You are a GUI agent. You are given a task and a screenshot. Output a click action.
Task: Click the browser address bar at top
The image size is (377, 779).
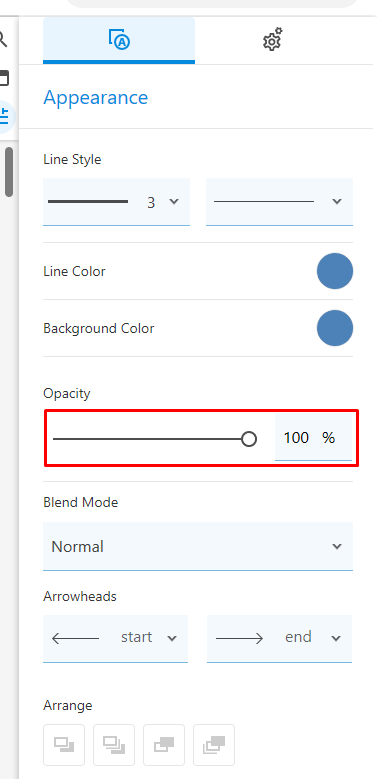(212, 3)
